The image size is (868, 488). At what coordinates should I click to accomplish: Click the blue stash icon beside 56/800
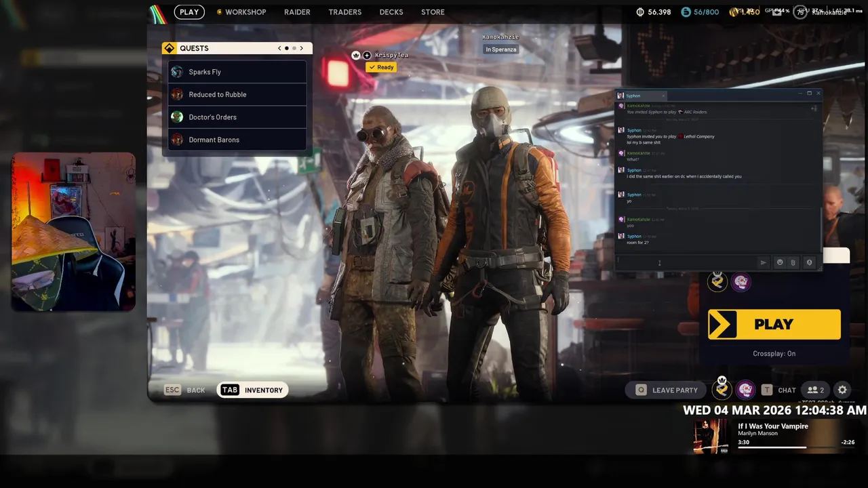pos(686,12)
